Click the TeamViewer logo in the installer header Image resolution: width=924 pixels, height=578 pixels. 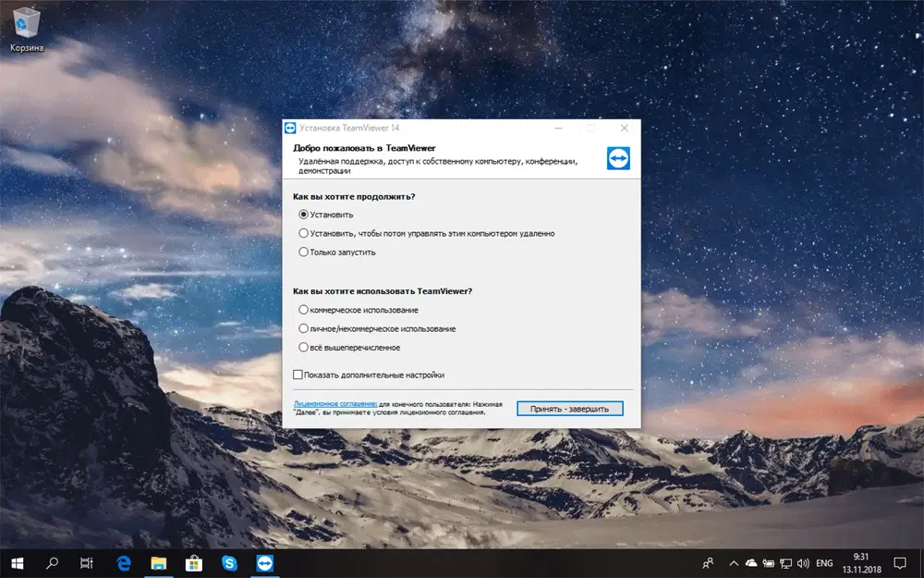pos(618,158)
